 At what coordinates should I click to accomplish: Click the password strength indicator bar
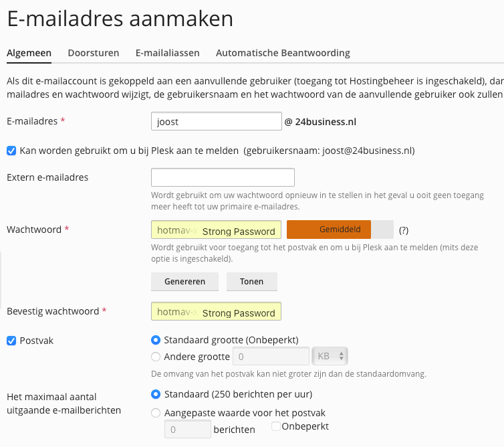click(x=340, y=230)
